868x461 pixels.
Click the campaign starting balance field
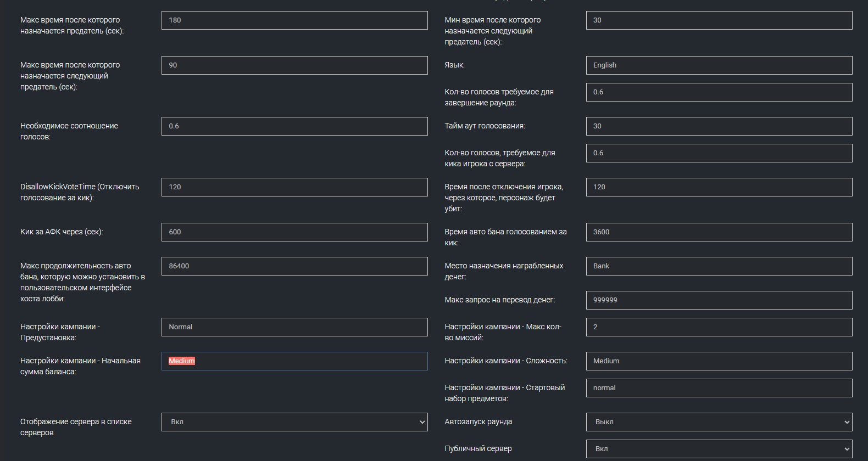[294, 361]
